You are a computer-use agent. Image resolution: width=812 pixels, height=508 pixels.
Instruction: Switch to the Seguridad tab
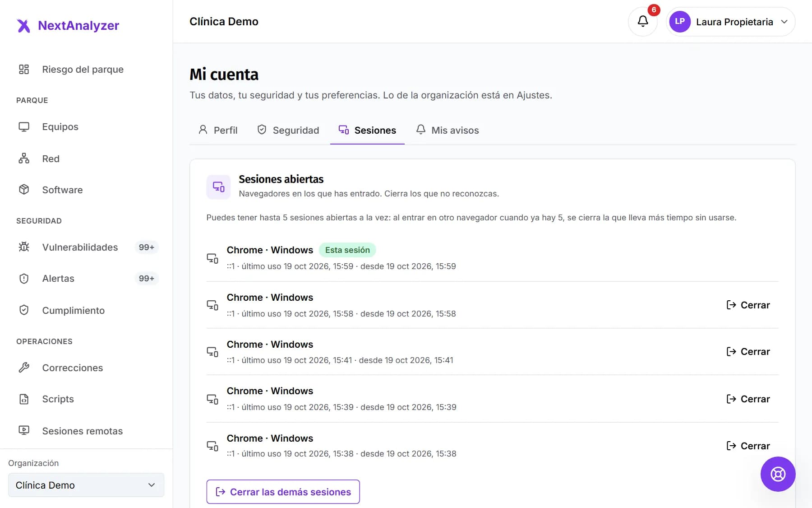[x=288, y=130]
